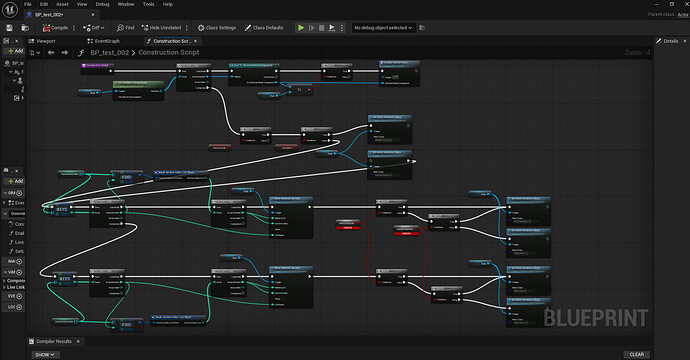Click the Eject from player icon
Image resolution: width=690 pixels, height=360 pixels.
[x=332, y=28]
